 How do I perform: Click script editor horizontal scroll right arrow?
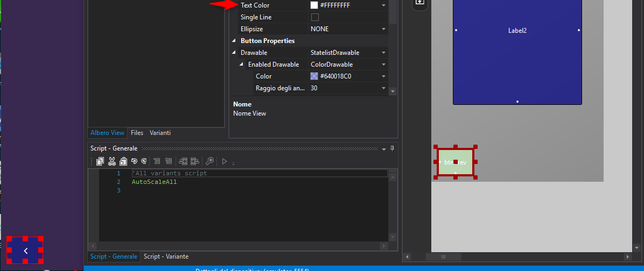point(383,246)
